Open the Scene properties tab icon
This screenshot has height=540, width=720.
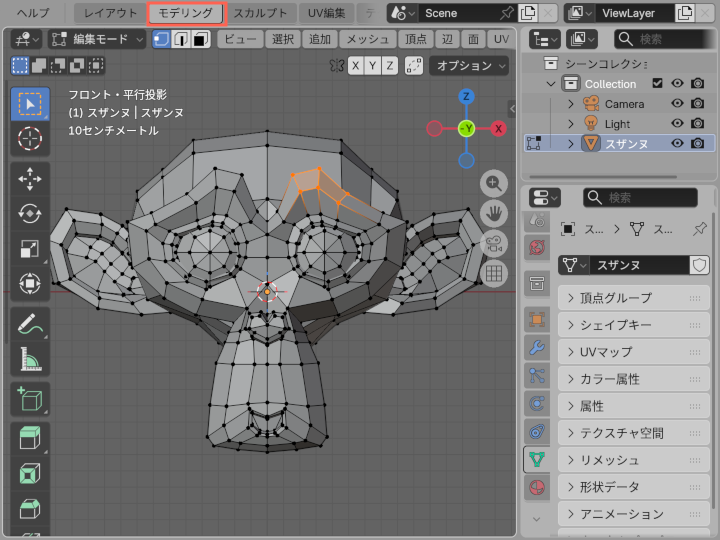coord(537,220)
